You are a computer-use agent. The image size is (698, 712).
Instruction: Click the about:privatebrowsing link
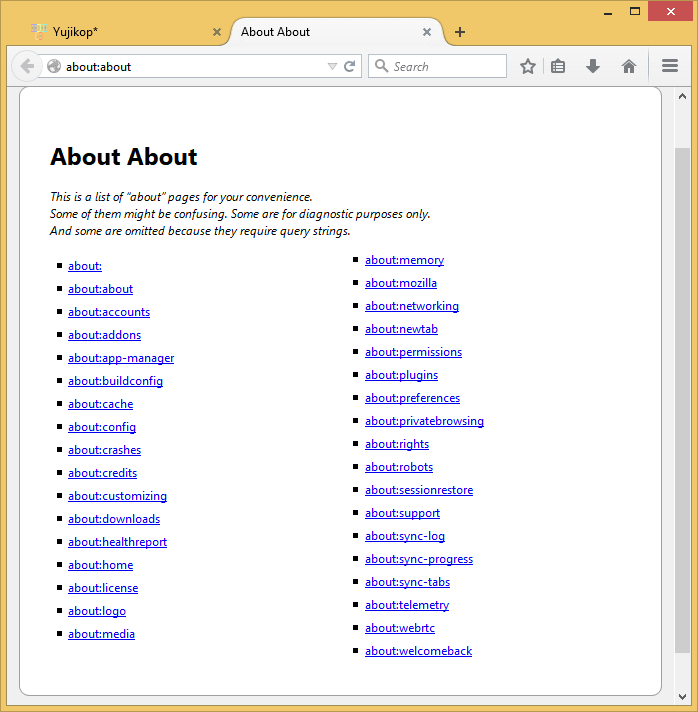pos(425,421)
